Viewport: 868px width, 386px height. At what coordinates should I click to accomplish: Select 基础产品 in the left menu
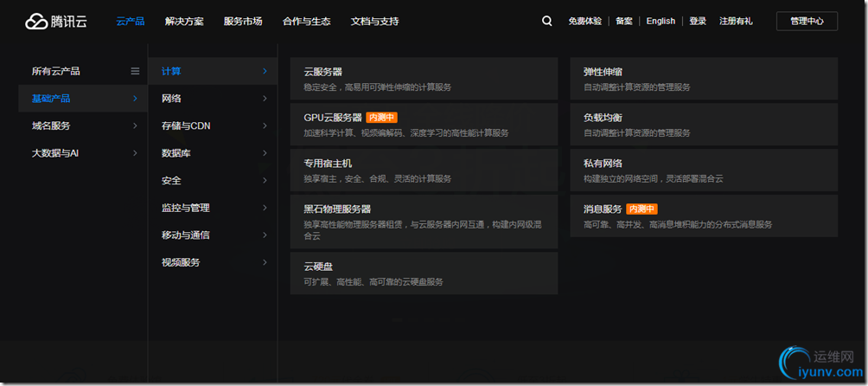(x=51, y=99)
